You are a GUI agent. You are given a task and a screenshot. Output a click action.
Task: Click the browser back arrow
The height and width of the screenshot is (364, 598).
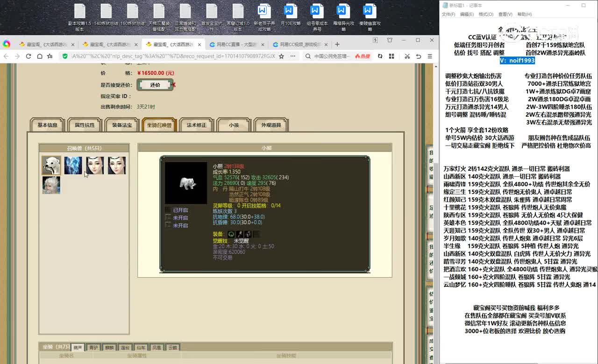(x=7, y=56)
